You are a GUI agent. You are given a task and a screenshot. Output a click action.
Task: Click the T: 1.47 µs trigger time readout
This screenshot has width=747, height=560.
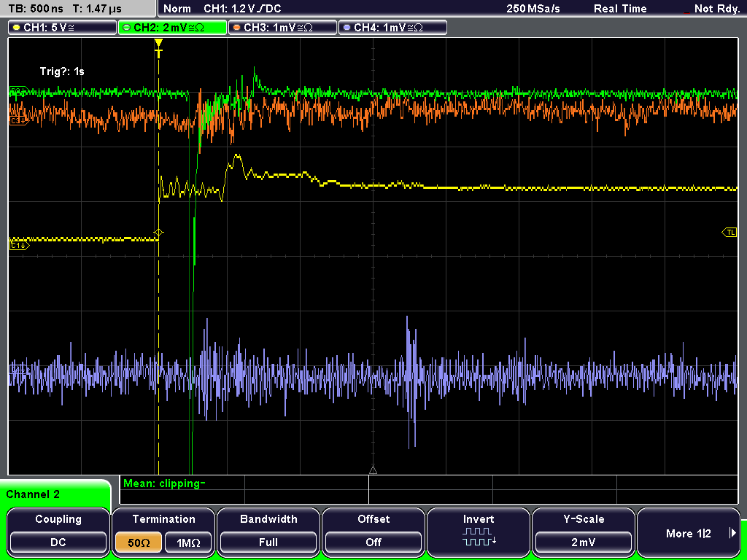(98, 9)
